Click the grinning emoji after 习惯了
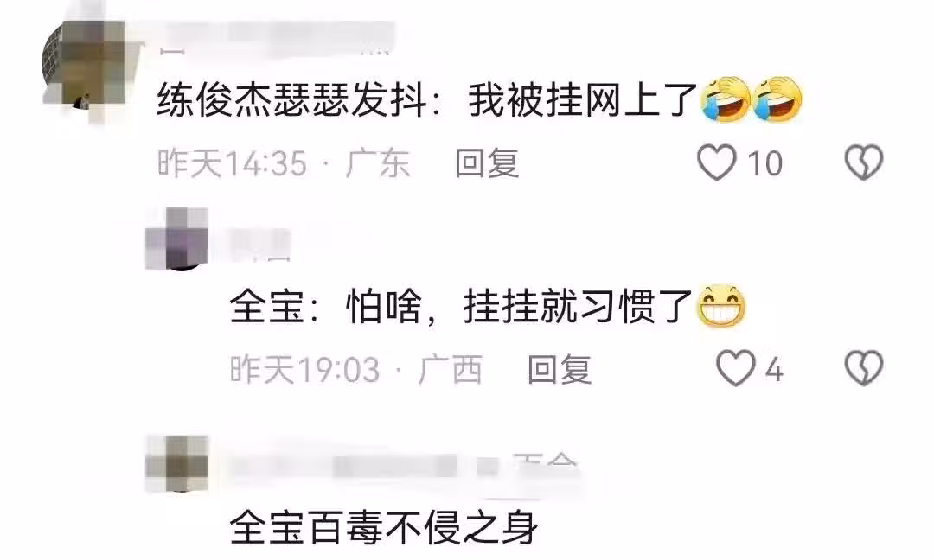 pos(720,306)
